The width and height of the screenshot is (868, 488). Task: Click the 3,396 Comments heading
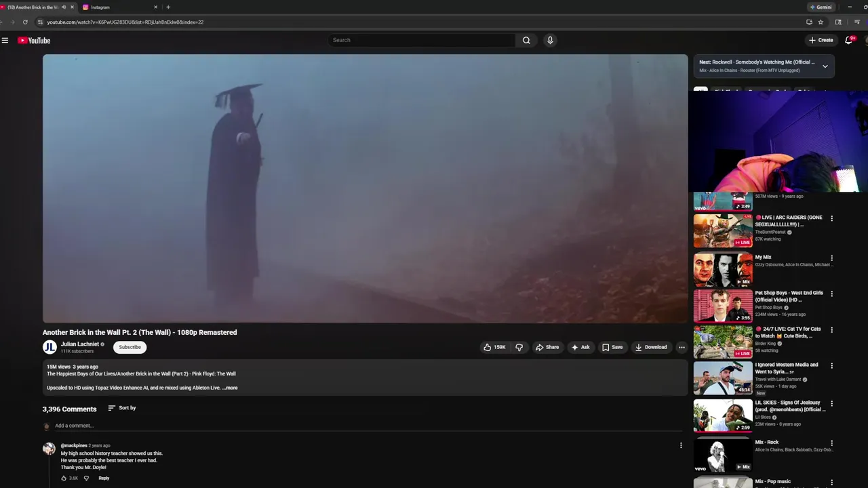[x=70, y=409]
